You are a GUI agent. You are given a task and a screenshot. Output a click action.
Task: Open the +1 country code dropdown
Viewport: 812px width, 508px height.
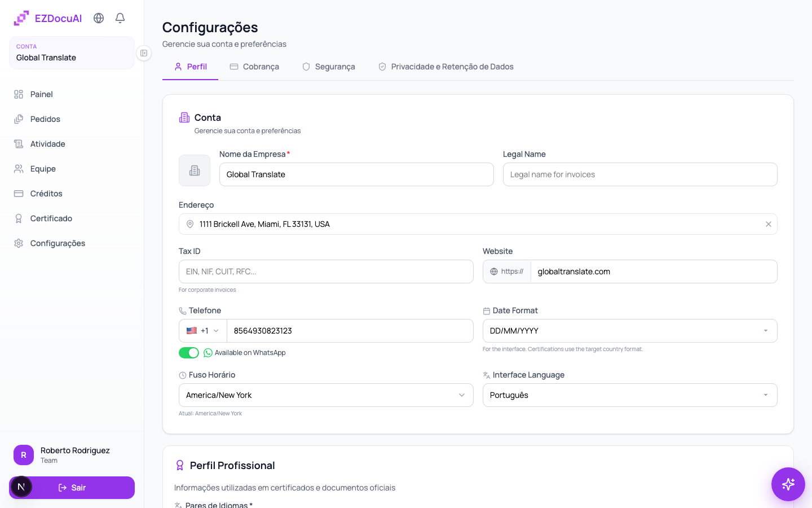(x=203, y=331)
